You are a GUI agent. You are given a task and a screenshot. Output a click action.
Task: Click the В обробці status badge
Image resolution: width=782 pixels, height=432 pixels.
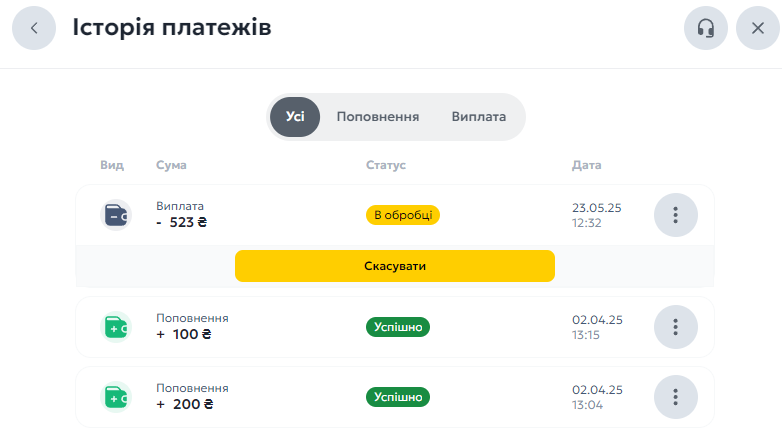(402, 215)
